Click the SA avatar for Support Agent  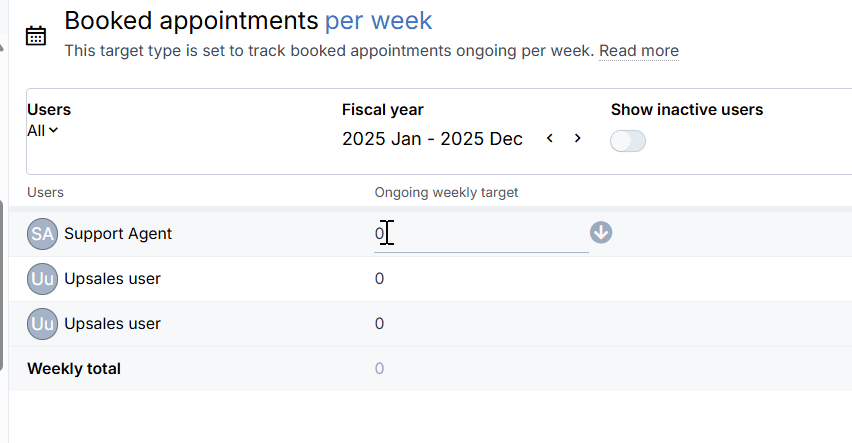(42, 234)
